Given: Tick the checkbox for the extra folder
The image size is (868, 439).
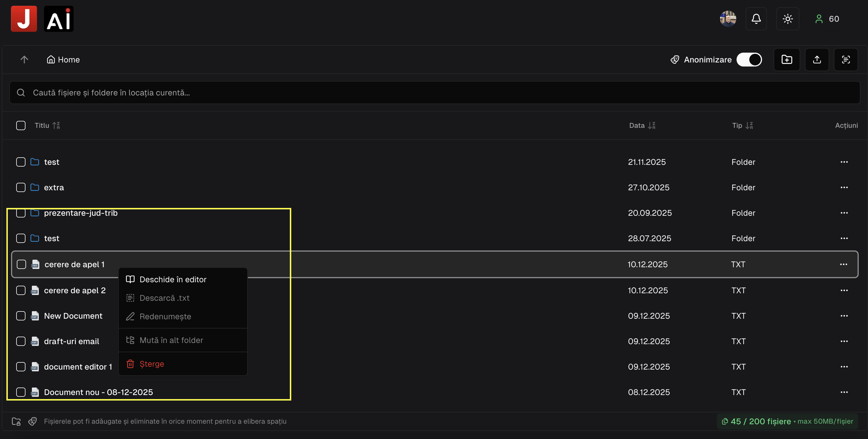Looking at the screenshot, I should 21,187.
